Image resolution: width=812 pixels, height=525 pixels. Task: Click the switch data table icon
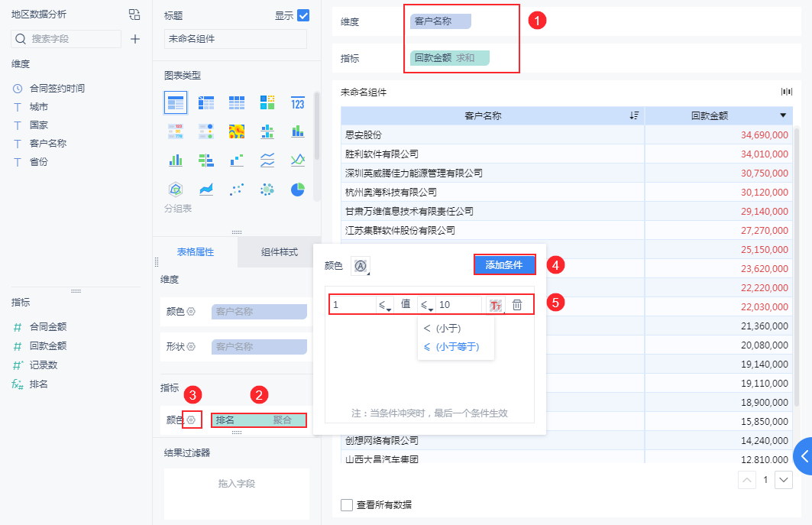click(x=134, y=15)
